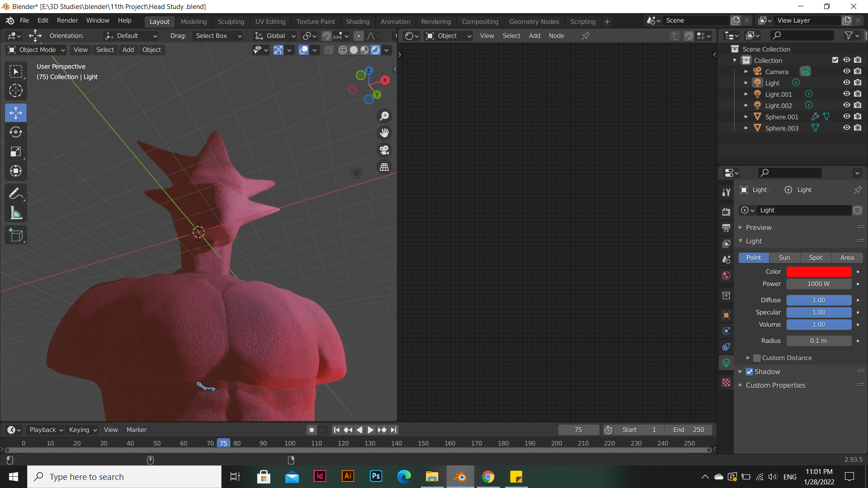Open the Render properties tab icon

[726, 211]
